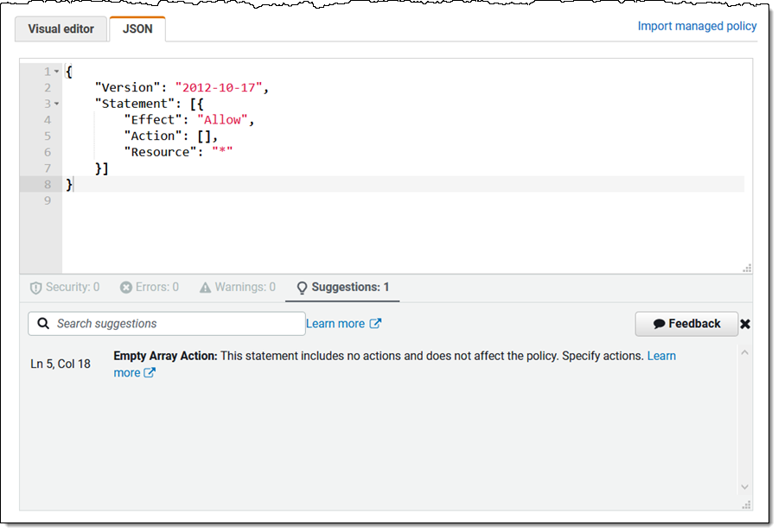Click the Warnings triangle icon
Viewport: 778px width, 532px height.
coord(205,288)
